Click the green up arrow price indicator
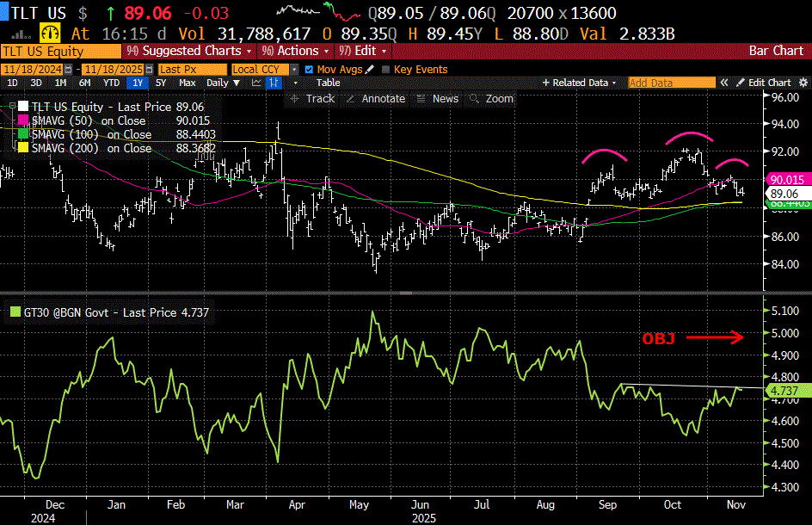The width and height of the screenshot is (812, 525). click(x=110, y=13)
